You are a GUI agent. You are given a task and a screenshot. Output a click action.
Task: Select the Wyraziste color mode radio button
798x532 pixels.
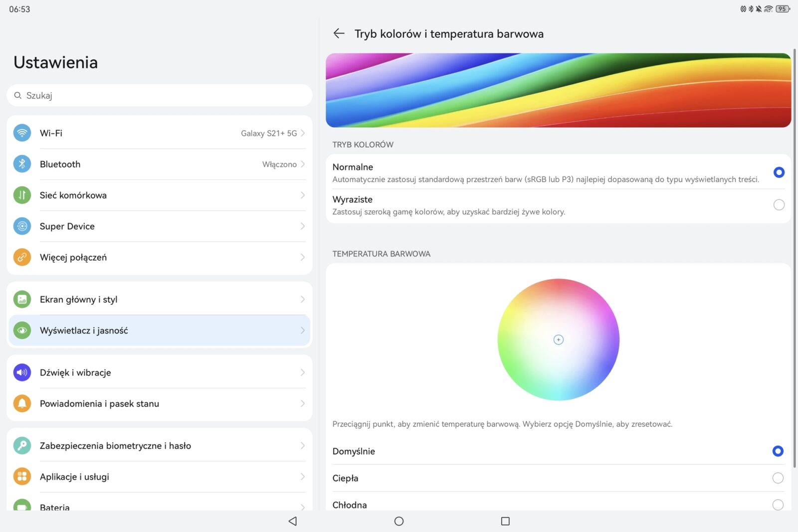(779, 205)
